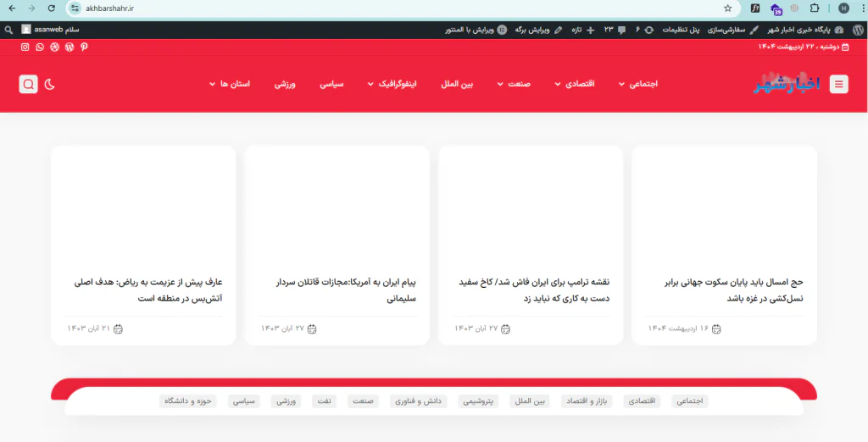Open the بین الملل menu item
The height and width of the screenshot is (442, 868).
pos(457,84)
